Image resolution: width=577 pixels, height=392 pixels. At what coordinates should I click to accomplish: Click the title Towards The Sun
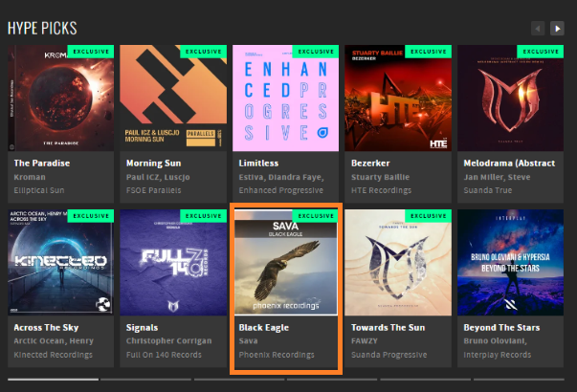click(x=388, y=327)
